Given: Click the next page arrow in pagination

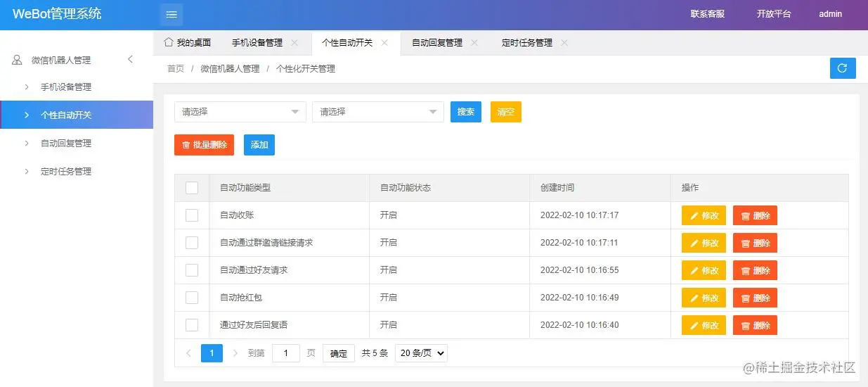Looking at the screenshot, I should [x=235, y=353].
